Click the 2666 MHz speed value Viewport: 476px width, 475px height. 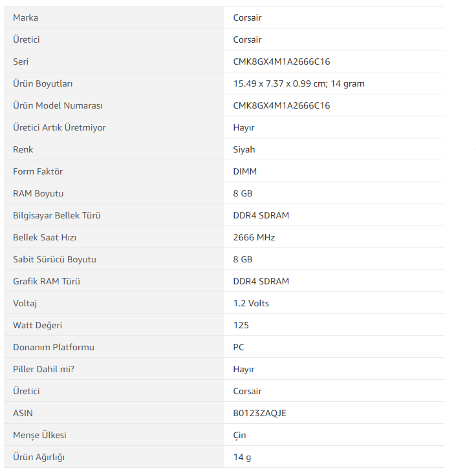[254, 237]
